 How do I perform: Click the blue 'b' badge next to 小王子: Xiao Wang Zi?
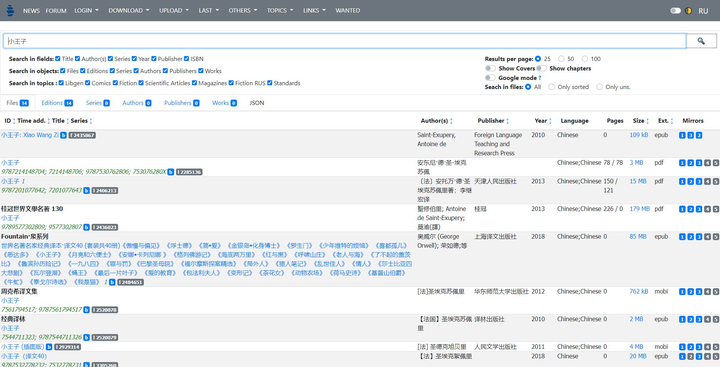tap(63, 135)
